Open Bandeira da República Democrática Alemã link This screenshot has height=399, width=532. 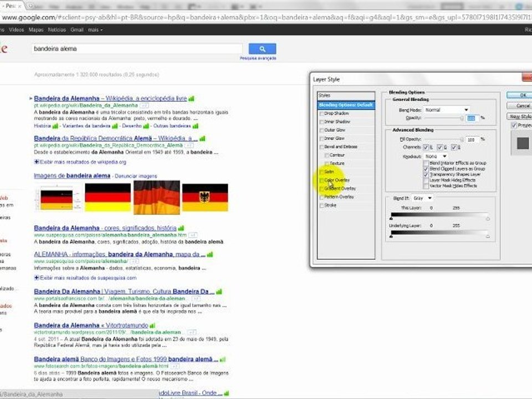[x=115, y=139]
